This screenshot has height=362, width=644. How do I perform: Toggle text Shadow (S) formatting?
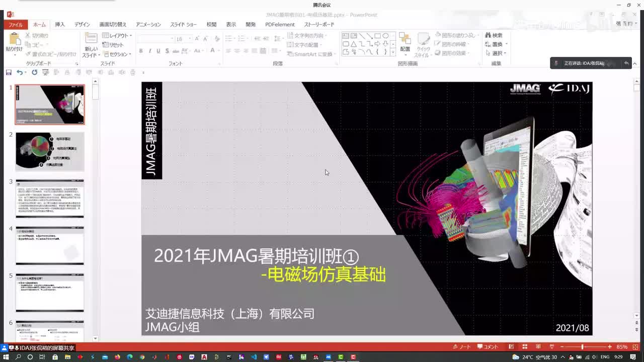[167, 51]
